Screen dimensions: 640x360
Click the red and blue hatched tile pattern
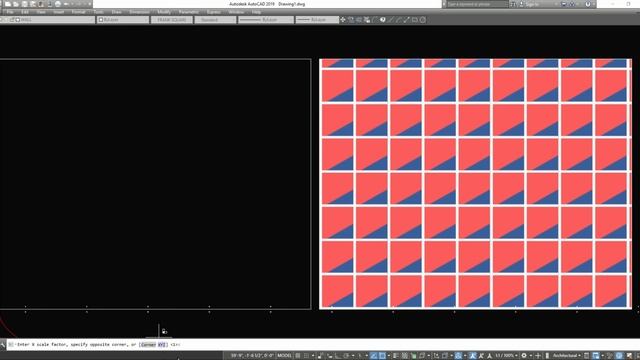[x=475, y=184]
